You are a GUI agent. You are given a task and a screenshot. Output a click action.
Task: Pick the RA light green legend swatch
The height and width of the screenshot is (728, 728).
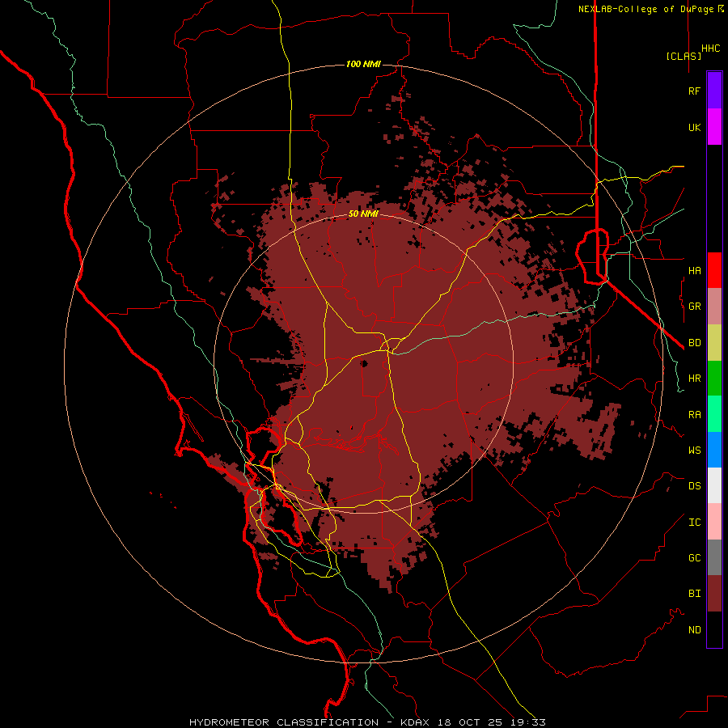point(714,414)
